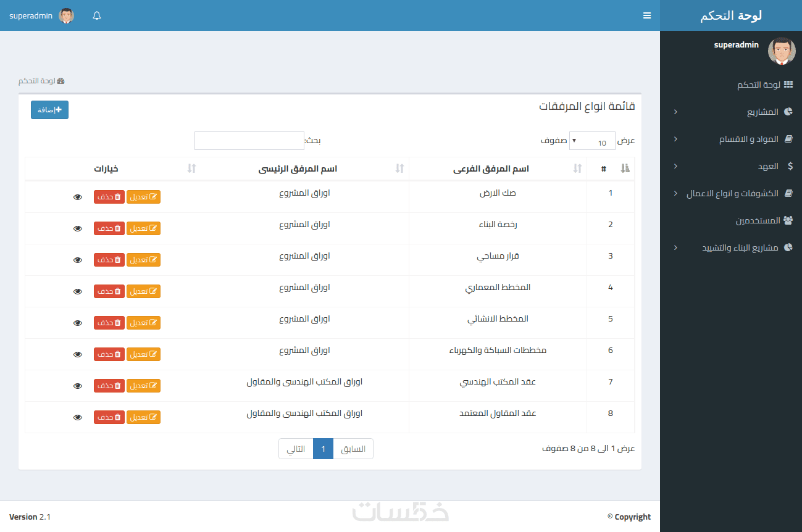Viewport: 802px width, 532px height.
Task: View row المخطط المعماري with eye icon
Action: [x=77, y=291]
